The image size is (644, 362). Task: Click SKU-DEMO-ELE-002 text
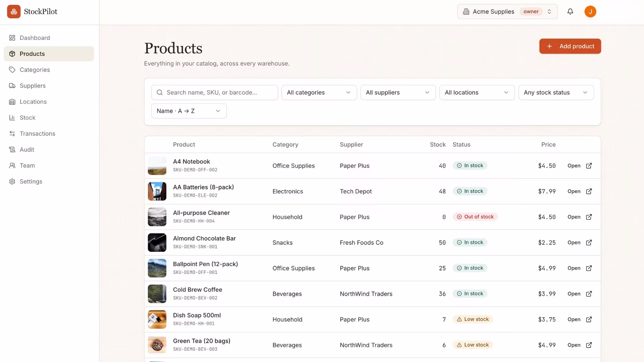pos(195,196)
